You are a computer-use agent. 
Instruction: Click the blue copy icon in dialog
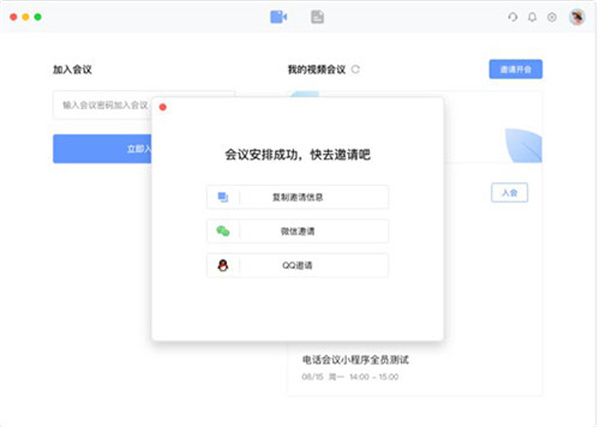(223, 197)
